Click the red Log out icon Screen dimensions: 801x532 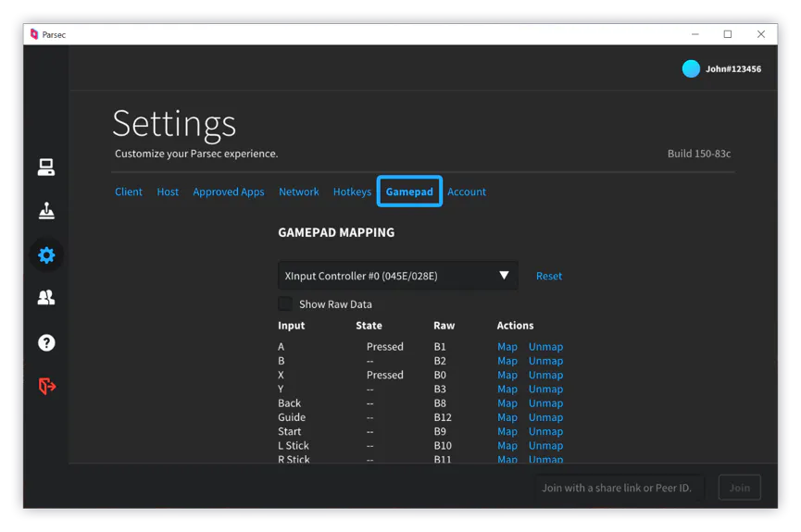(x=47, y=386)
